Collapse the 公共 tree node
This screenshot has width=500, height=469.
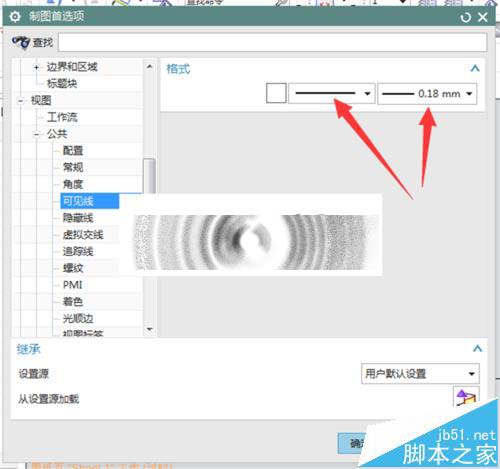tap(36, 134)
